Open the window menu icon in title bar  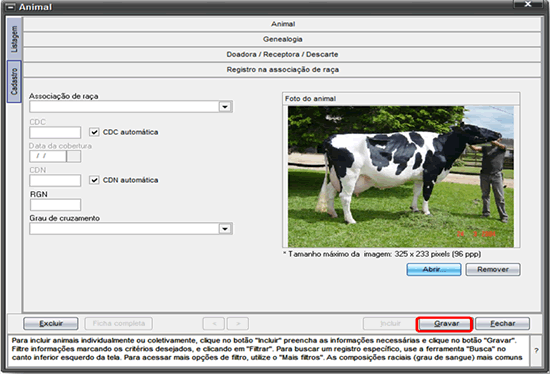point(11,7)
